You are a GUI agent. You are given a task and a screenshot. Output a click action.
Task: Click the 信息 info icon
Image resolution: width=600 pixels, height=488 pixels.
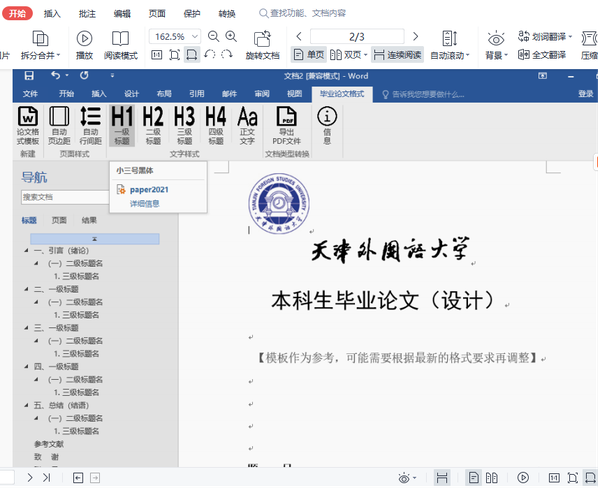(x=327, y=125)
